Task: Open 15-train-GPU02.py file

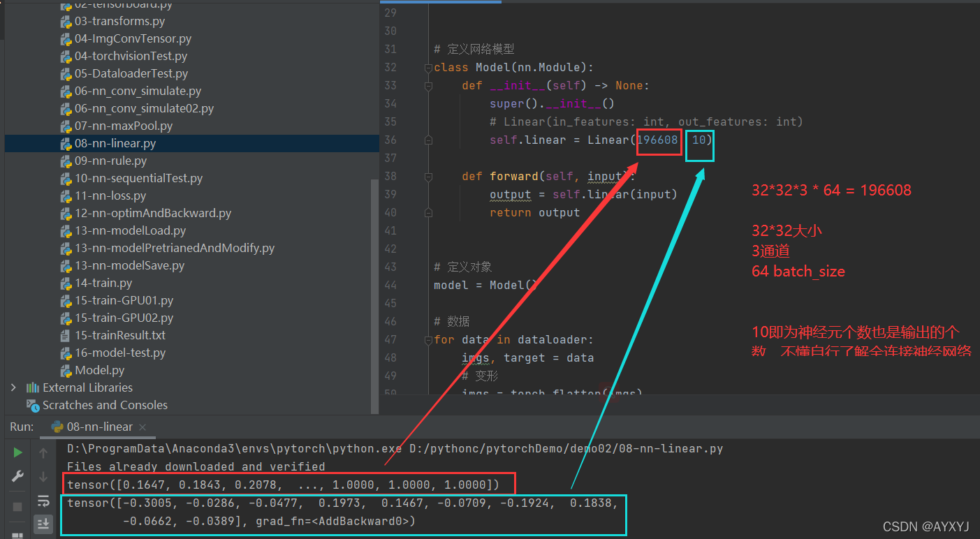Action: pyautogui.click(x=124, y=318)
